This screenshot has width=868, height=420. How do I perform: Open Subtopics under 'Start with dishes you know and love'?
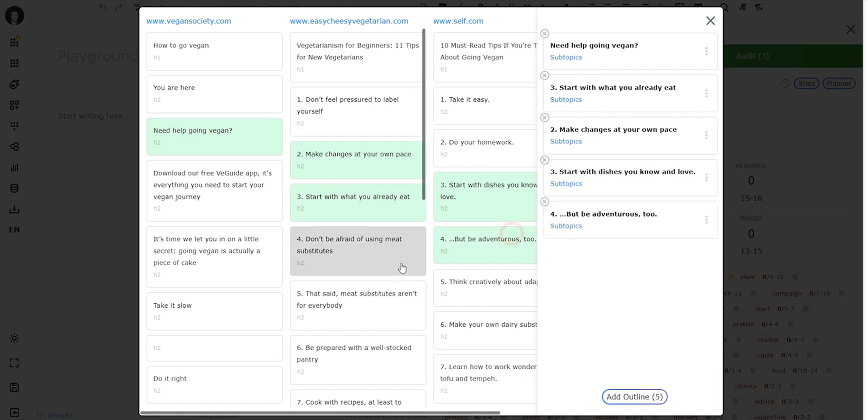[566, 184]
